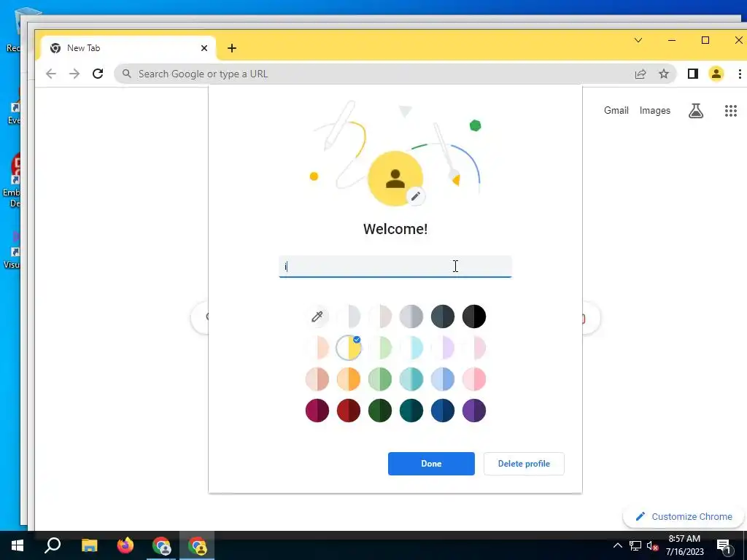Click the yellow profile avatar in toolbar
This screenshot has width=747, height=560.
pyautogui.click(x=716, y=74)
